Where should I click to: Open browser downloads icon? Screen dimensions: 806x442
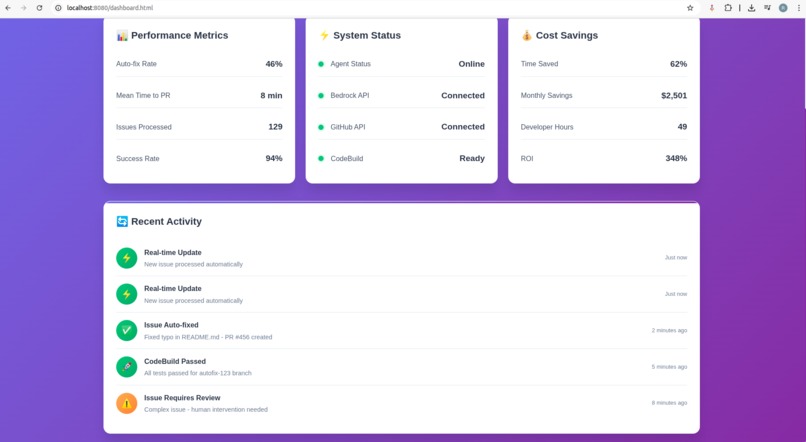tap(752, 8)
